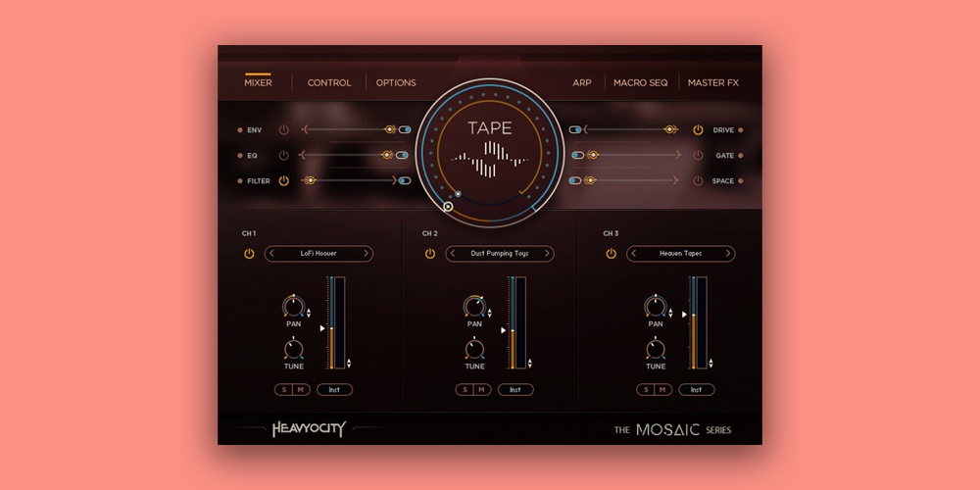Click the CH 2 PAN up/down arrows

489,314
